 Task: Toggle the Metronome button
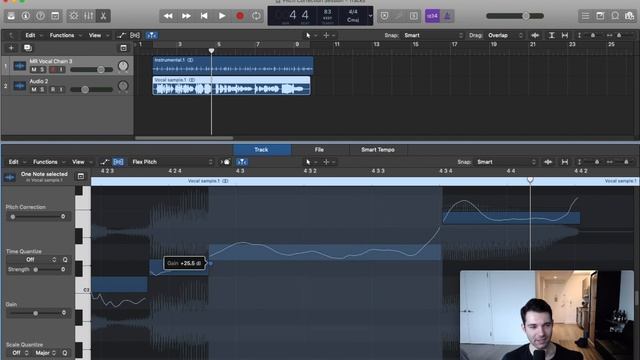point(447,16)
